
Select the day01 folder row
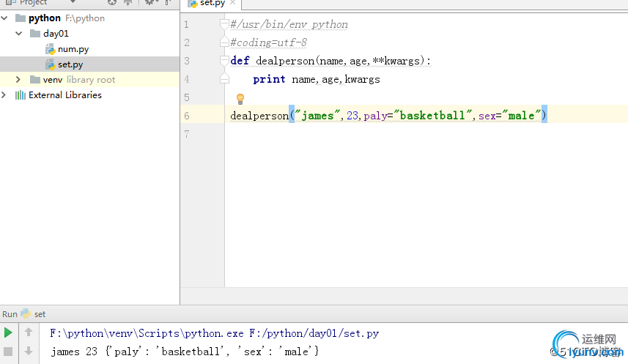pos(89,33)
